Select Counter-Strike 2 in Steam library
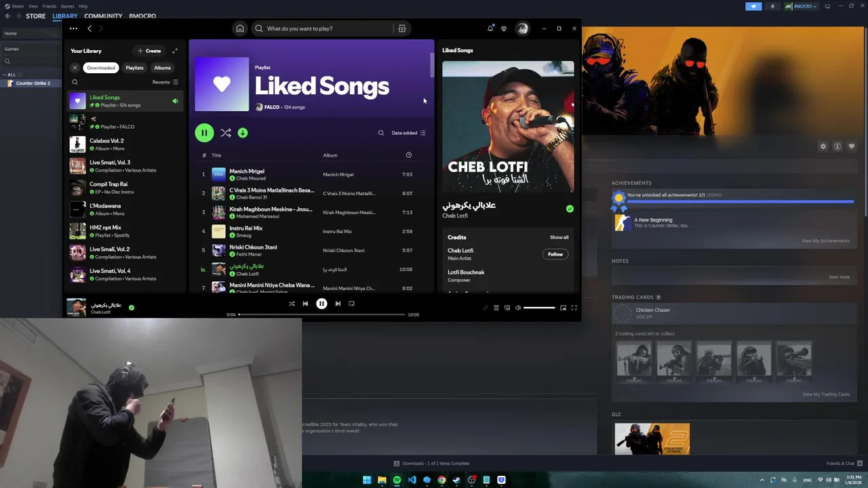The image size is (868, 488). click(x=33, y=83)
